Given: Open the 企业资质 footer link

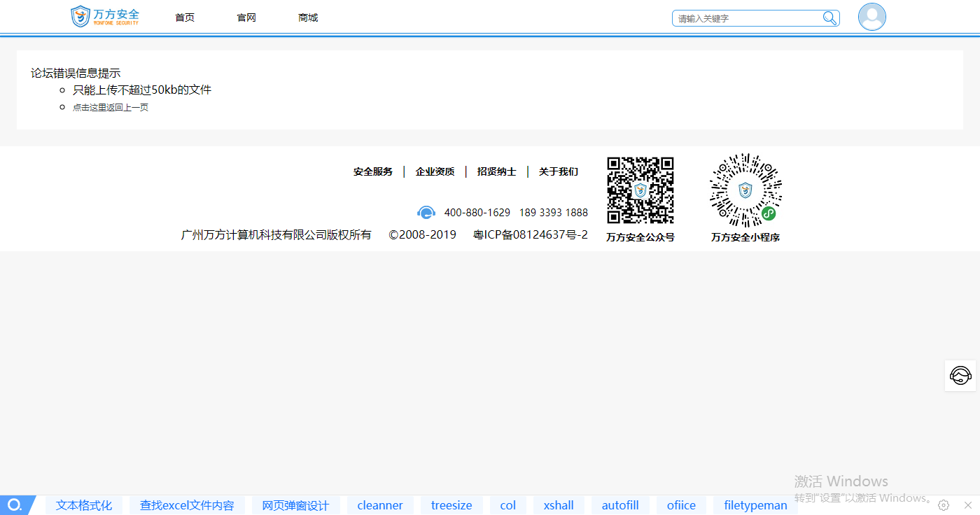Looking at the screenshot, I should (435, 171).
